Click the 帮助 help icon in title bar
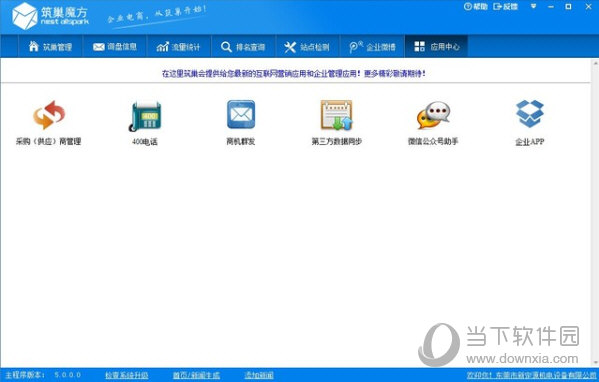 pos(476,6)
